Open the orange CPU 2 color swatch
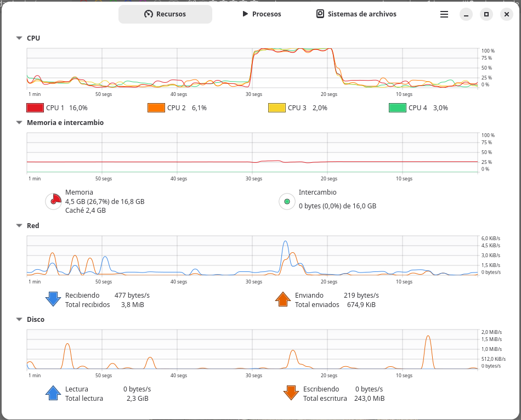Image resolution: width=521 pixels, height=420 pixels. (x=156, y=107)
